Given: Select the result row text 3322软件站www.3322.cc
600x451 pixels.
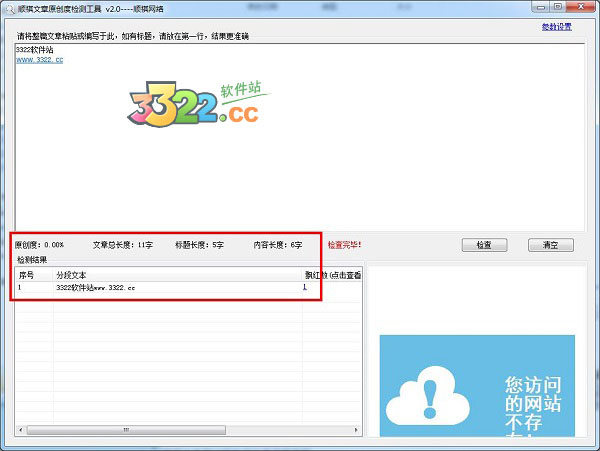Looking at the screenshot, I should (96, 288).
